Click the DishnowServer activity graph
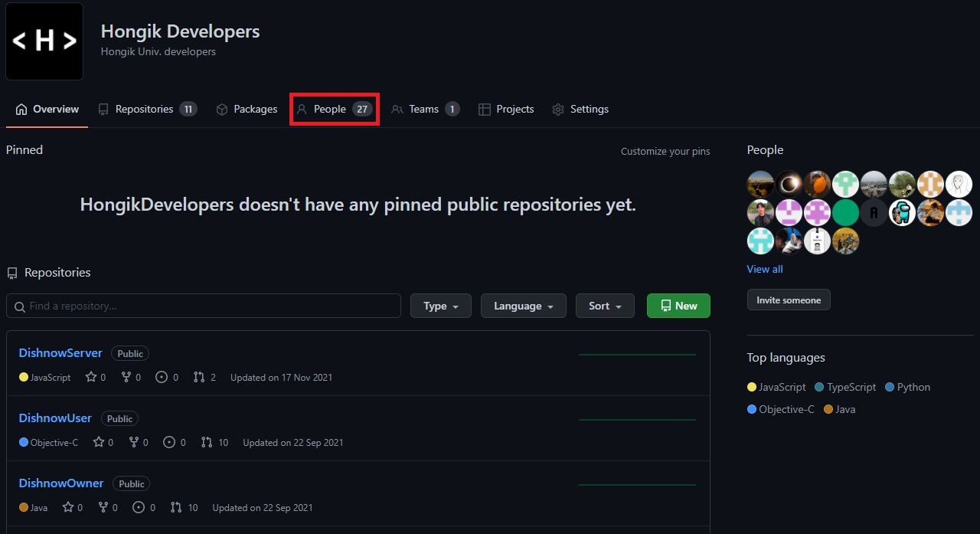The image size is (980, 534). (637, 354)
